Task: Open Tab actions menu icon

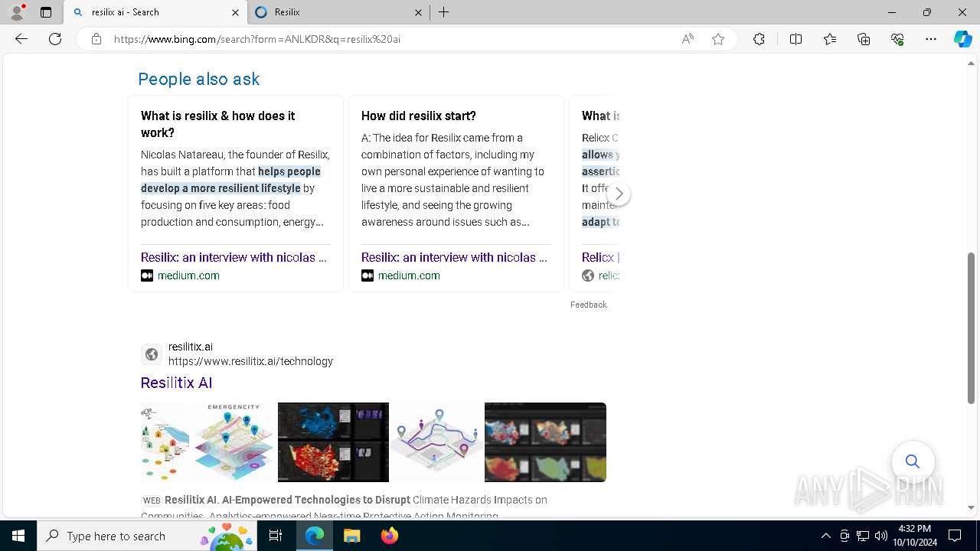Action: (46, 12)
